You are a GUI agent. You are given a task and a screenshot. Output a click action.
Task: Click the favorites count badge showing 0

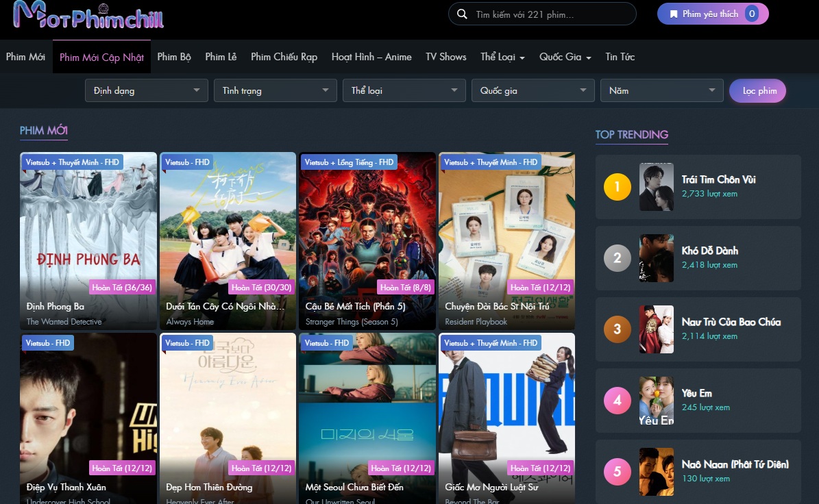coord(751,14)
